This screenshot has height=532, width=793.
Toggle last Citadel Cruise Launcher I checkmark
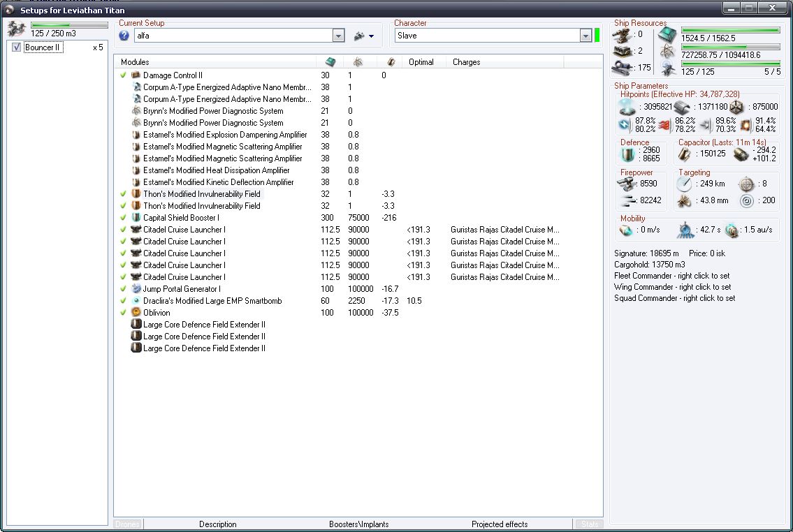123,277
